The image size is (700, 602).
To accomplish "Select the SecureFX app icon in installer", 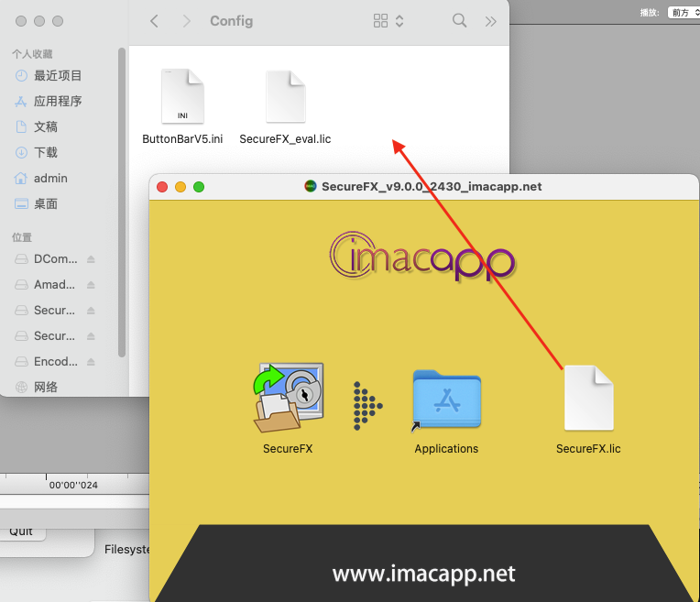I will 288,398.
